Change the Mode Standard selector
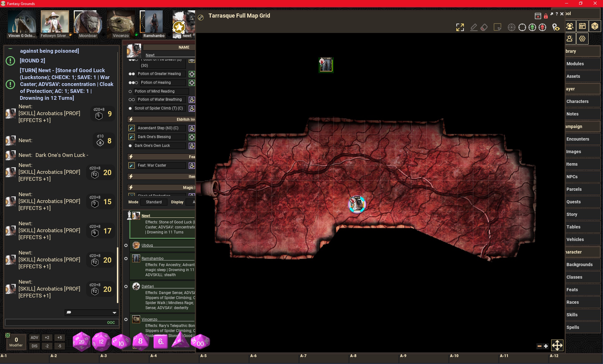Viewport: 603px width, 364px height. click(154, 202)
